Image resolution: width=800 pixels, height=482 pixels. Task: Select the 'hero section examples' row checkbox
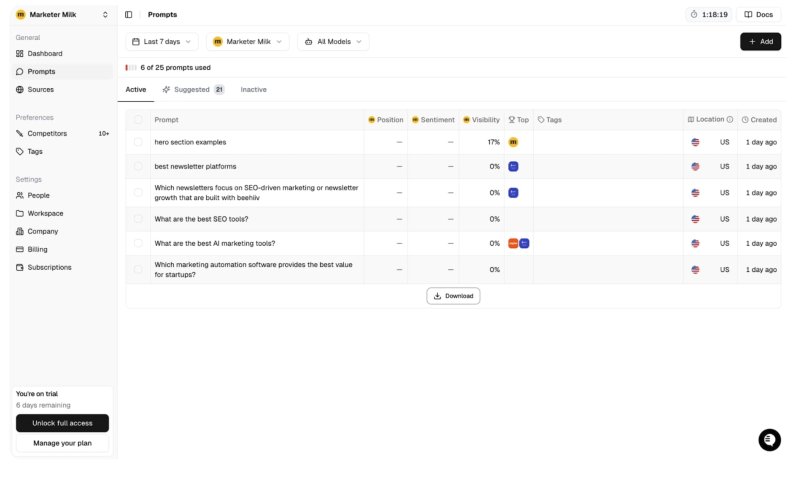pos(138,142)
